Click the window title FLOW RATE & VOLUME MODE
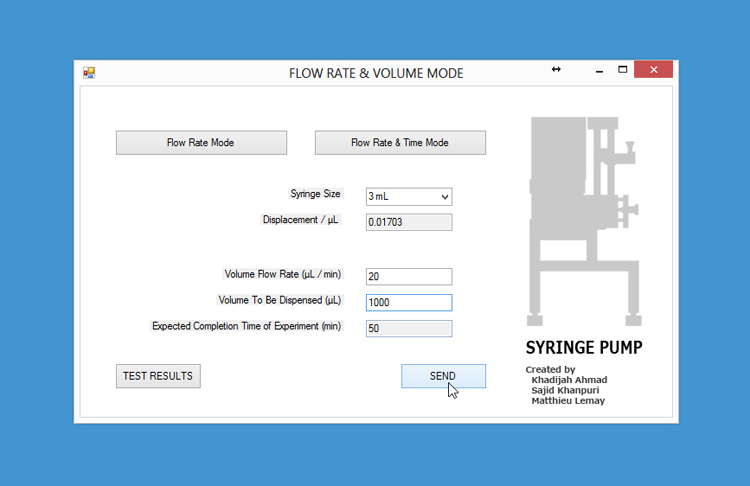Screen dimensions: 750x486 pyautogui.click(x=376, y=73)
